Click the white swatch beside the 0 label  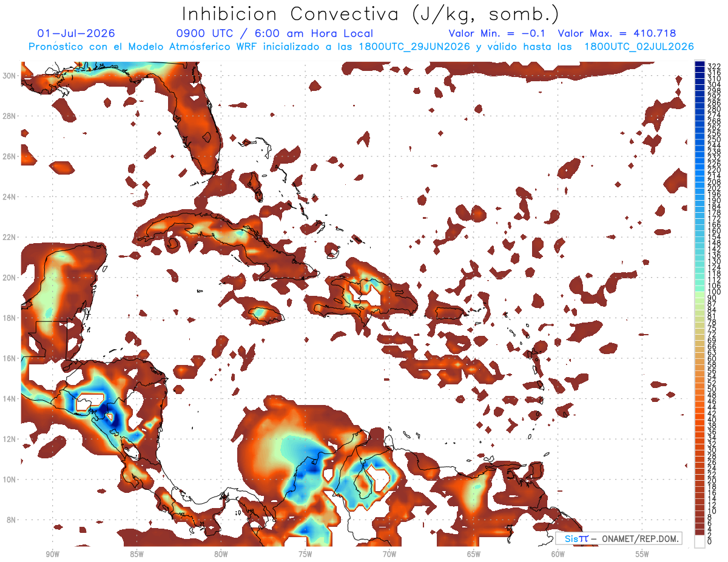coord(700,541)
